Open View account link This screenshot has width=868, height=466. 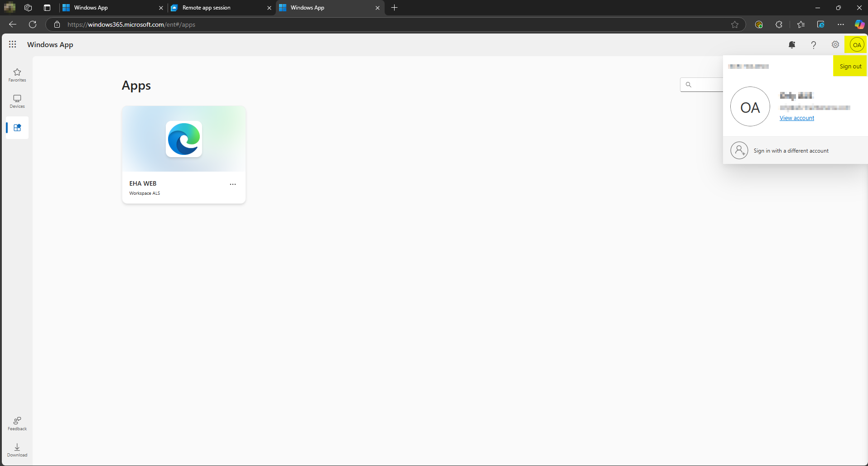(x=797, y=118)
